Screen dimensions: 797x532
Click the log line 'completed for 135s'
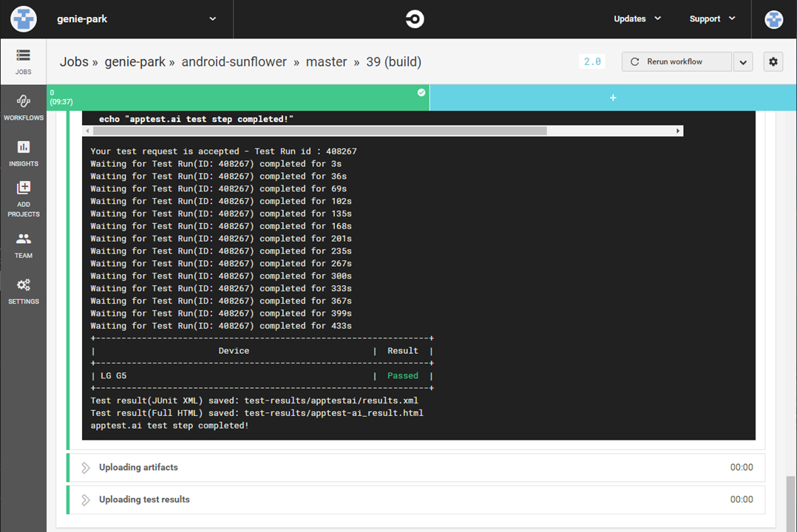tap(221, 214)
